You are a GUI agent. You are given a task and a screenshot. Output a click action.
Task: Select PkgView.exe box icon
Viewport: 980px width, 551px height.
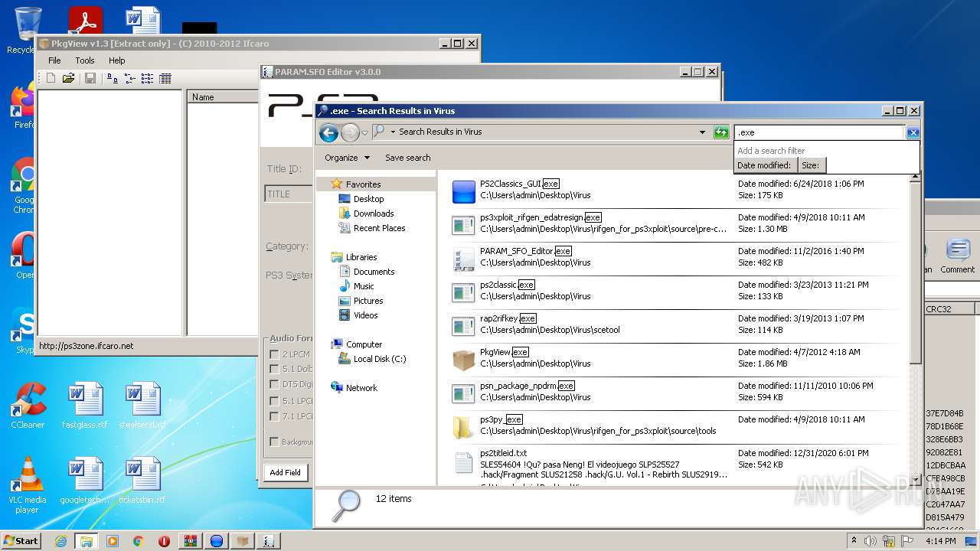(464, 360)
